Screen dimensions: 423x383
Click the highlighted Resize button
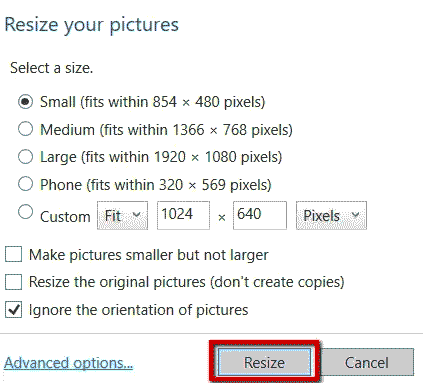(x=264, y=362)
